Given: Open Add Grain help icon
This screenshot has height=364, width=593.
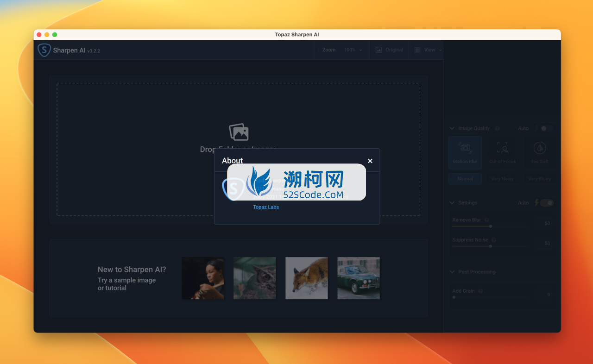Looking at the screenshot, I should point(480,291).
